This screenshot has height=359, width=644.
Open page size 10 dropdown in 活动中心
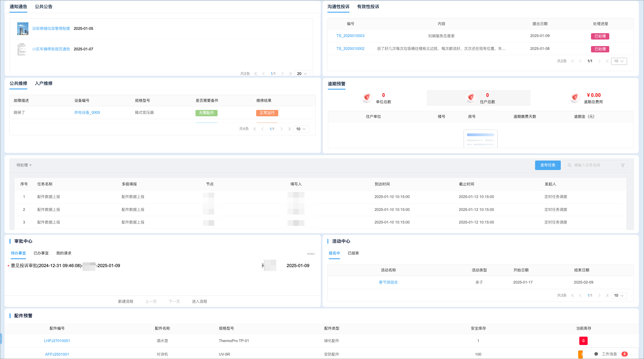619,295
